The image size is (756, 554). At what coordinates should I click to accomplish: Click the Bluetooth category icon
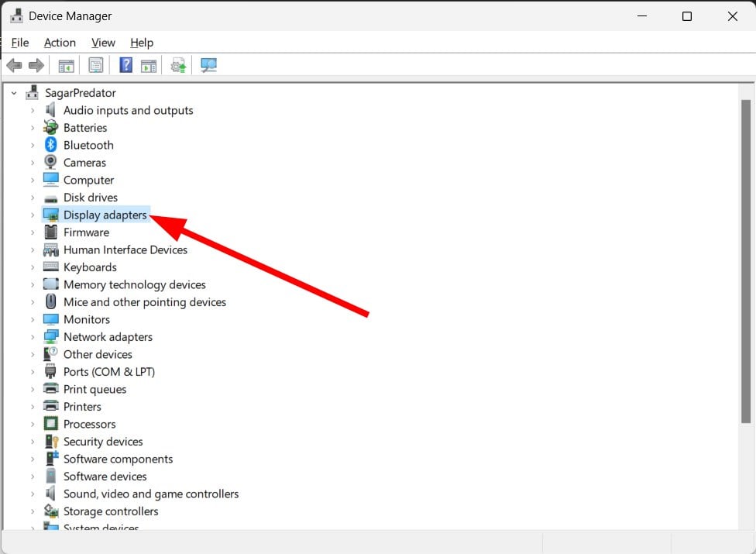50,145
